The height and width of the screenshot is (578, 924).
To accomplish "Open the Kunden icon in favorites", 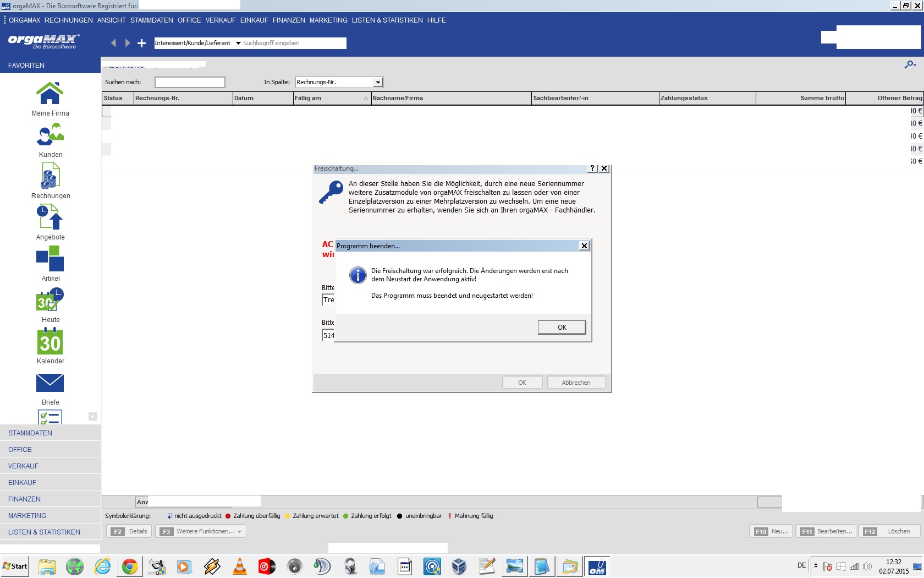I will [50, 134].
